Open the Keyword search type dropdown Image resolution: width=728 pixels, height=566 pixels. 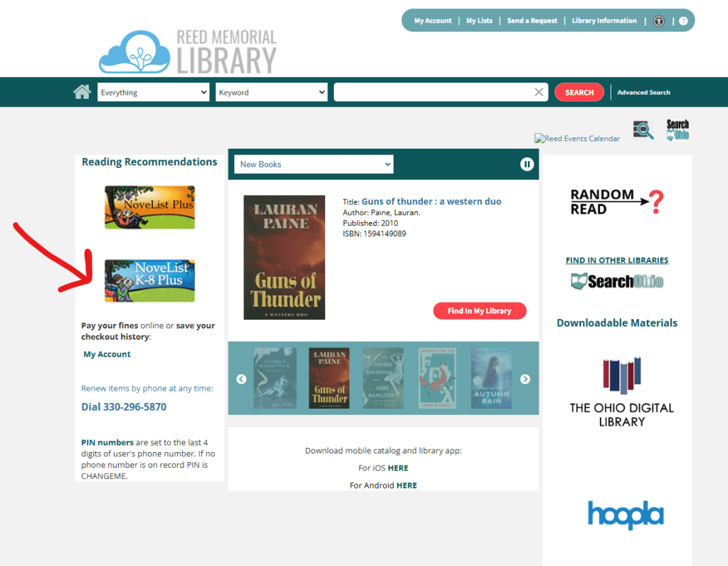point(271,93)
